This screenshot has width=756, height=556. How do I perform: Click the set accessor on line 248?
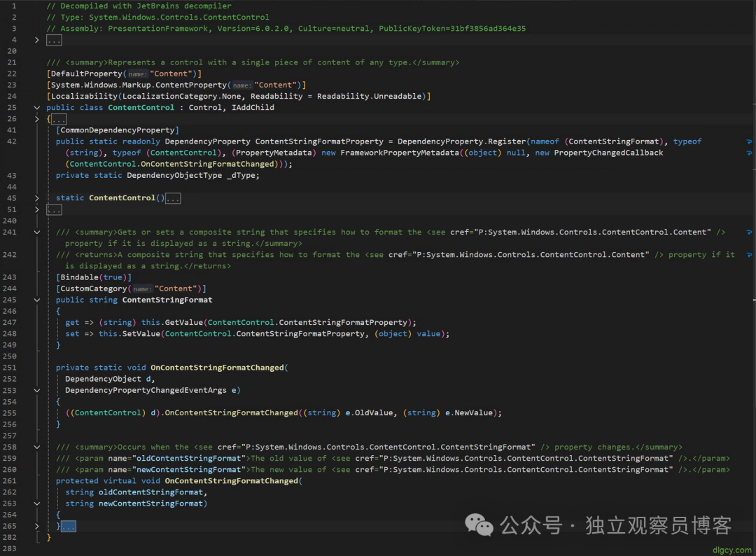click(x=72, y=334)
